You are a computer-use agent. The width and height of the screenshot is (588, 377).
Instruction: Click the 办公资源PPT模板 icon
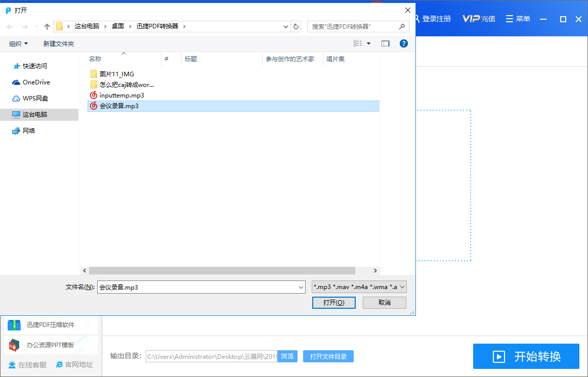pos(14,345)
